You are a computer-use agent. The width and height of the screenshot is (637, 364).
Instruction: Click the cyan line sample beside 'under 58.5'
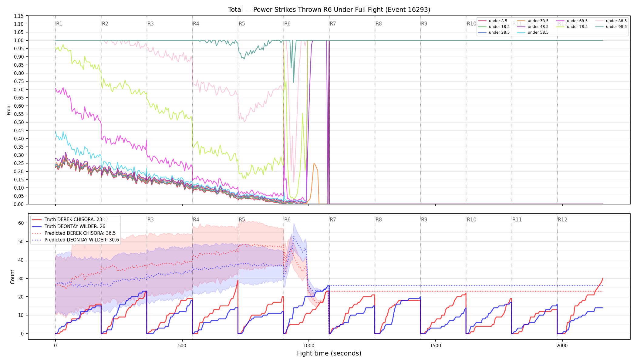[x=521, y=32]
